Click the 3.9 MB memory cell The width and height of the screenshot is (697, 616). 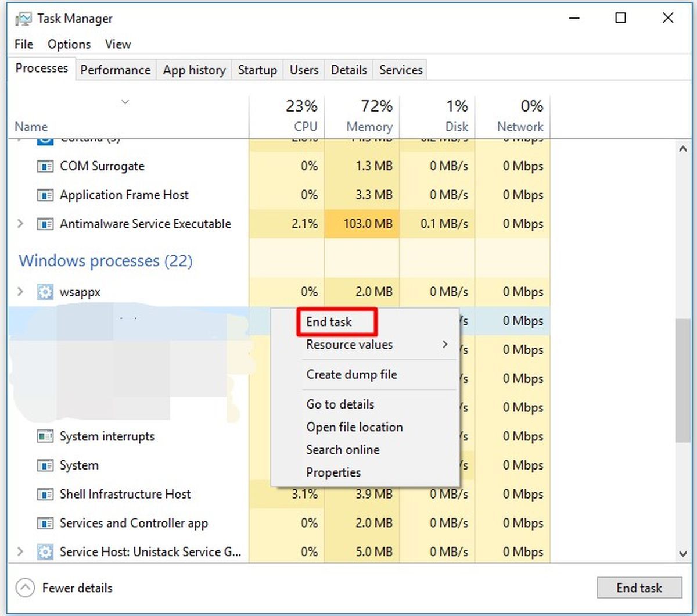pyautogui.click(x=362, y=495)
